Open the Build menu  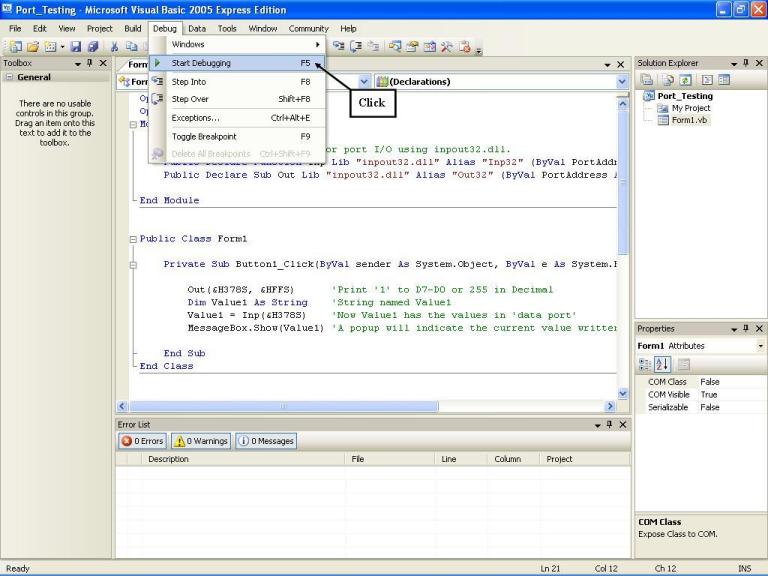(x=133, y=28)
